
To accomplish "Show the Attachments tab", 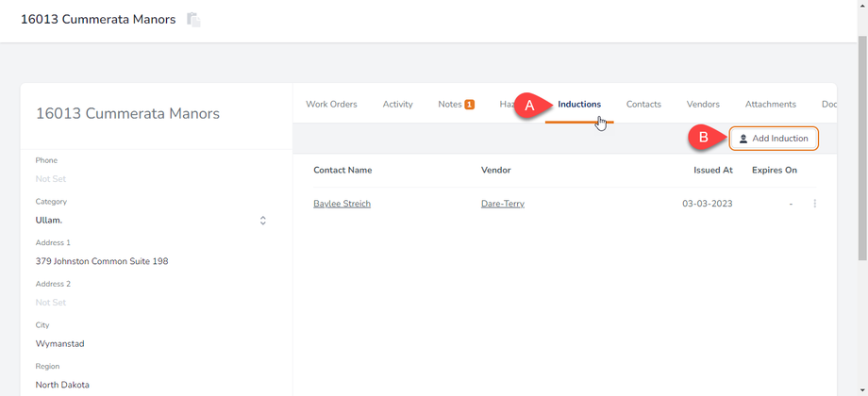I will tap(770, 105).
